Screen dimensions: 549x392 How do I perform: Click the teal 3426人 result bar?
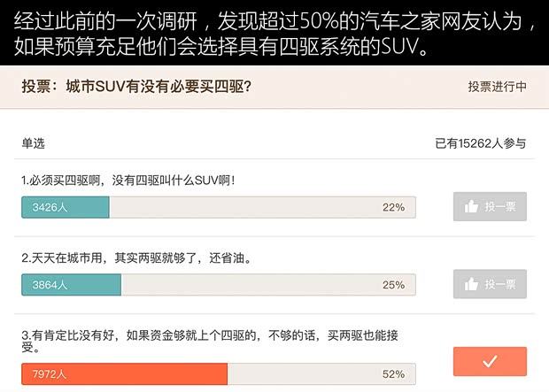point(65,207)
